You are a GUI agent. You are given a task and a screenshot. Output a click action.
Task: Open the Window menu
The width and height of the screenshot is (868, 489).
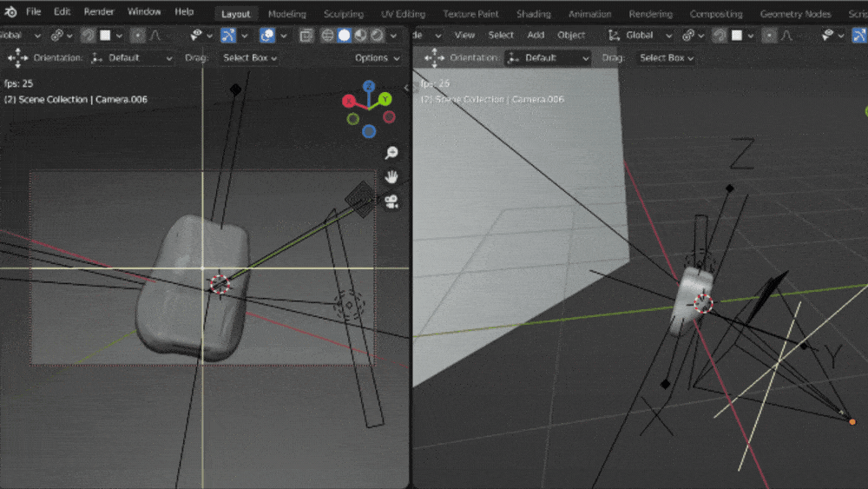click(x=144, y=11)
